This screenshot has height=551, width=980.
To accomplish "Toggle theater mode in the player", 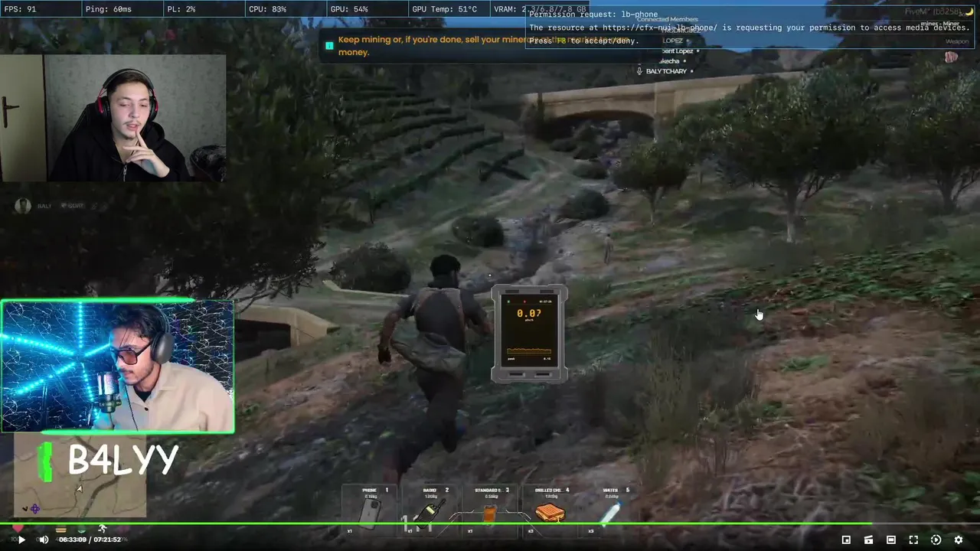I will pyautogui.click(x=890, y=540).
